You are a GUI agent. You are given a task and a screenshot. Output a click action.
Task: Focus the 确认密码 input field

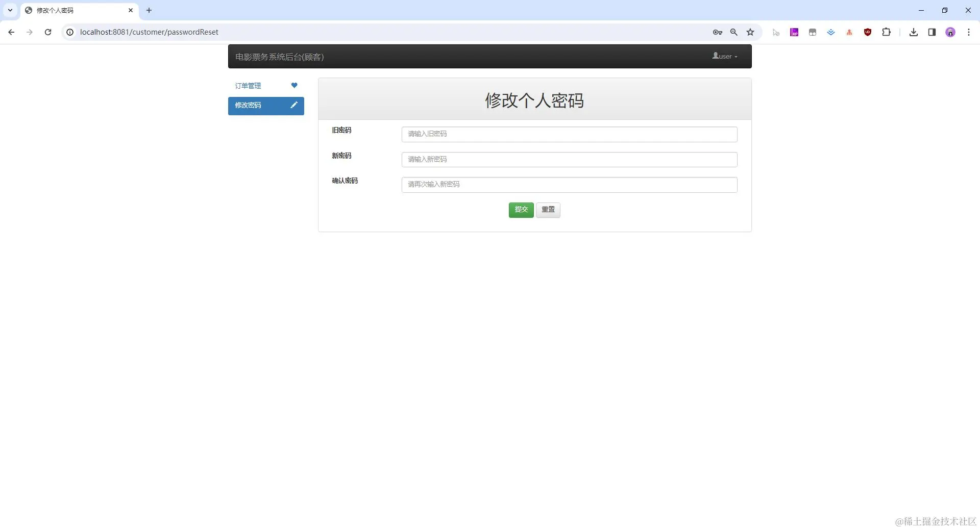pos(569,185)
